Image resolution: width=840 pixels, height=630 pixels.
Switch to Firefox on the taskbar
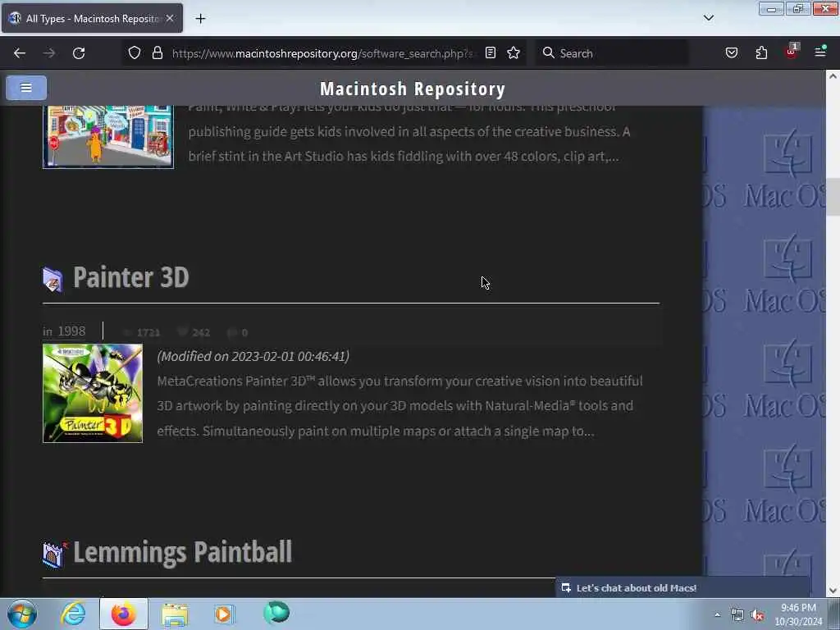[123, 614]
